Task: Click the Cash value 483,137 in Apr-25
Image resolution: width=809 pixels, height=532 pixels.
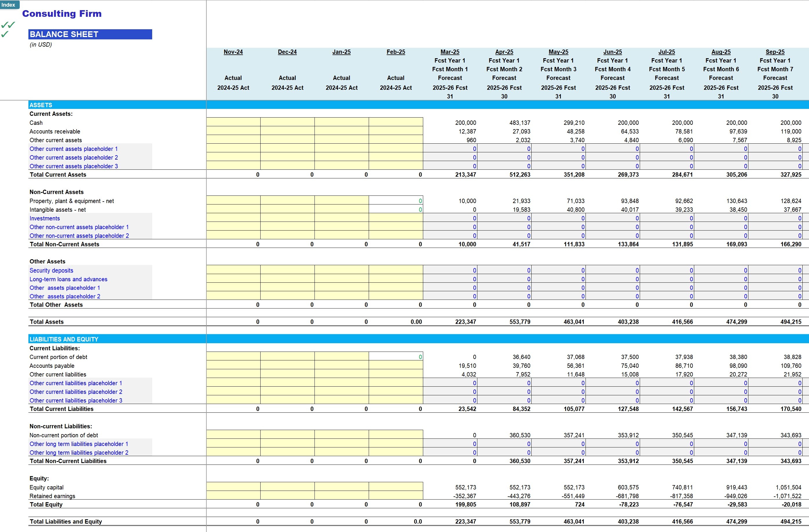Action: [x=520, y=123]
